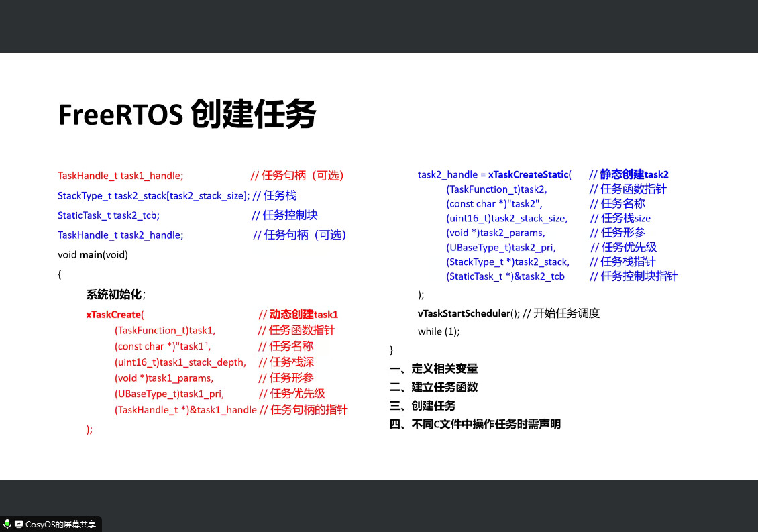758x532 pixels.
Task: Click comment '// 动态创建task1'
Action: point(299,315)
